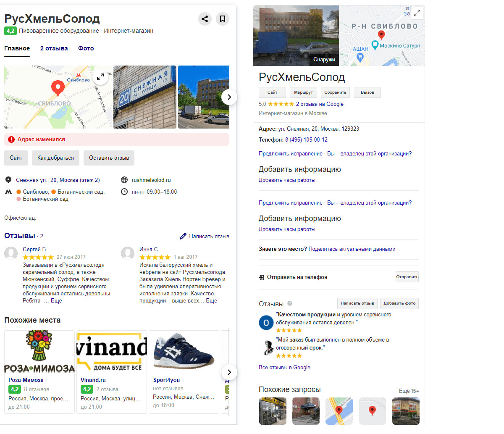504x434 pixels.
Task: Click the clock icon beside working hours
Action: tap(124, 192)
